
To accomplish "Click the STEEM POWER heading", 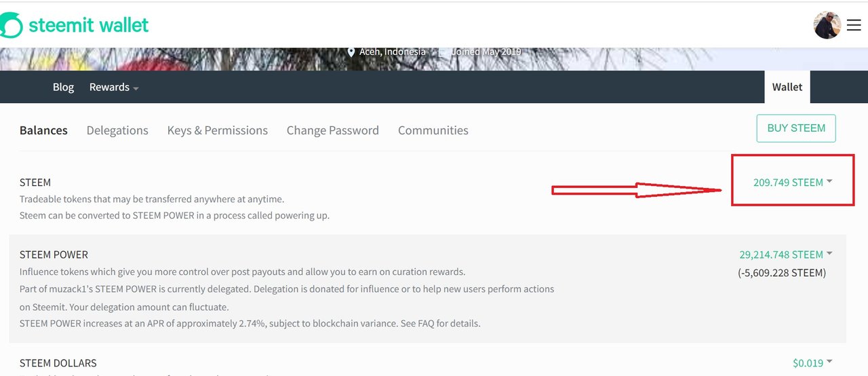I will pos(54,255).
